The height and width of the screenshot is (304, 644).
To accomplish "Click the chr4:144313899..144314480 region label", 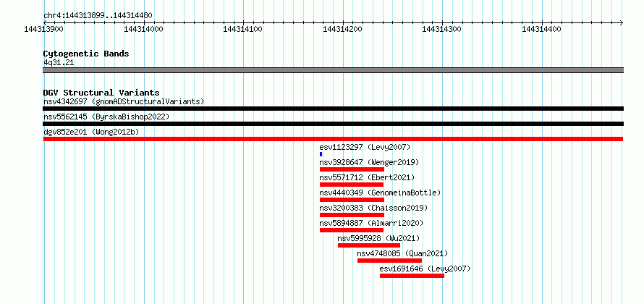I will 98,16.
